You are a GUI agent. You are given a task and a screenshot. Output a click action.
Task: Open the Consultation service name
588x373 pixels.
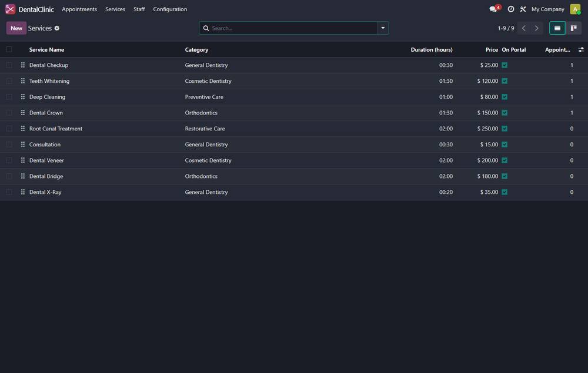[45, 144]
